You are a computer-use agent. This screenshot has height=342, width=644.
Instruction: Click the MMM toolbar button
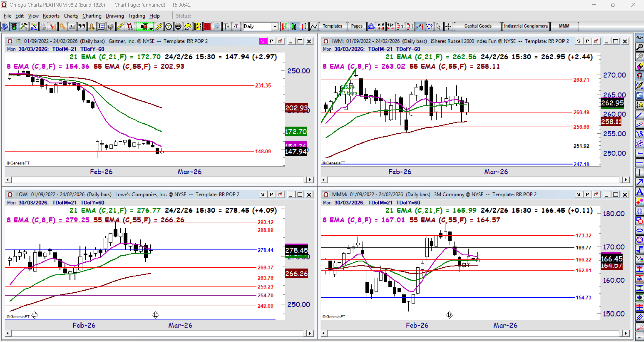click(564, 26)
